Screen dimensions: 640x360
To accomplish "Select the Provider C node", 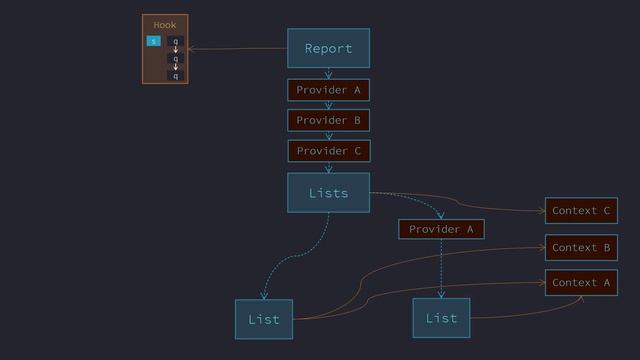I will coord(329,151).
